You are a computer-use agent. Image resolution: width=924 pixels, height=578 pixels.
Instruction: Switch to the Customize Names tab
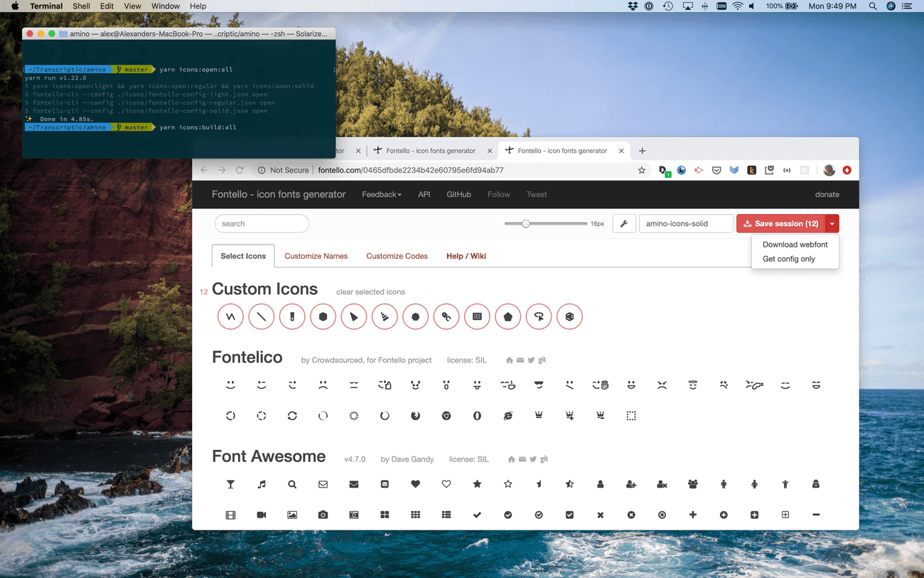click(316, 255)
